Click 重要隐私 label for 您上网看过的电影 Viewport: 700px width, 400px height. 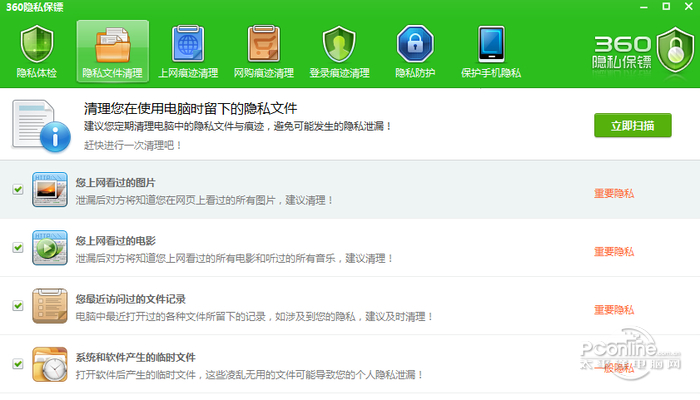pyautogui.click(x=614, y=252)
